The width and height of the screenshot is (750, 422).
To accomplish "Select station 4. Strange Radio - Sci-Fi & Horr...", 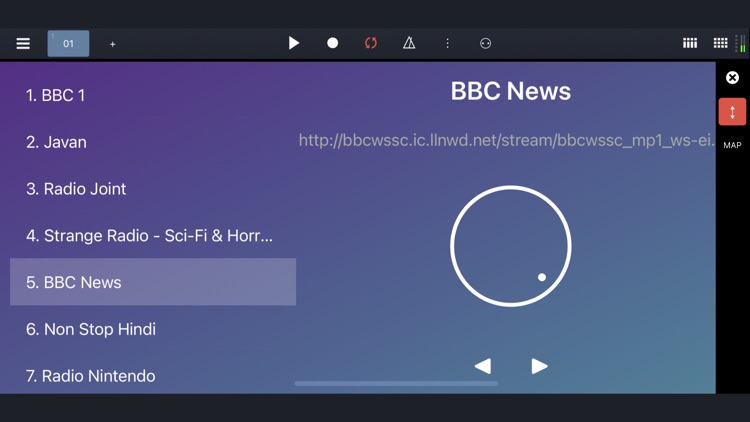I will tap(153, 235).
